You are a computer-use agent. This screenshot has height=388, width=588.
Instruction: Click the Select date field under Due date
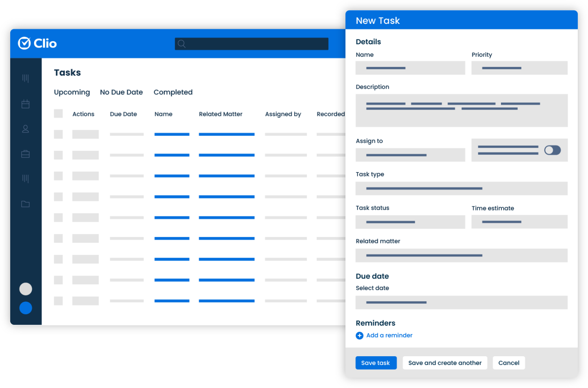coord(461,302)
